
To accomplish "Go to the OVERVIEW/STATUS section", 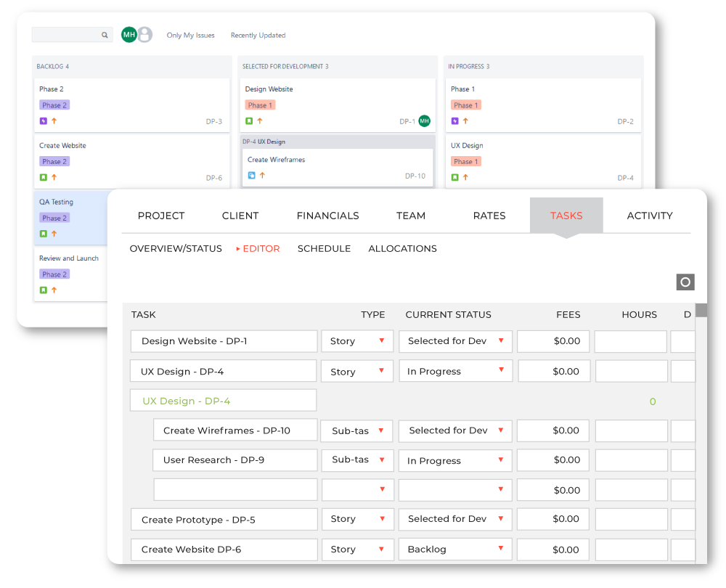I will coord(174,248).
